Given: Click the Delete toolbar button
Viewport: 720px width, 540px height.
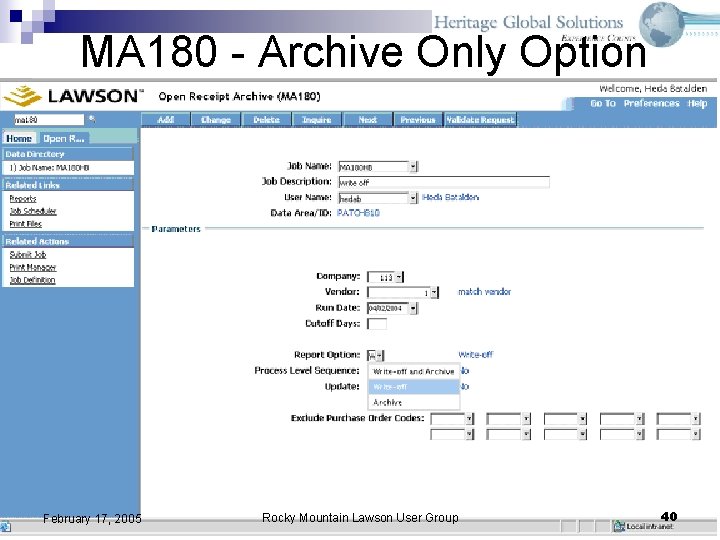Looking at the screenshot, I should (x=266, y=119).
